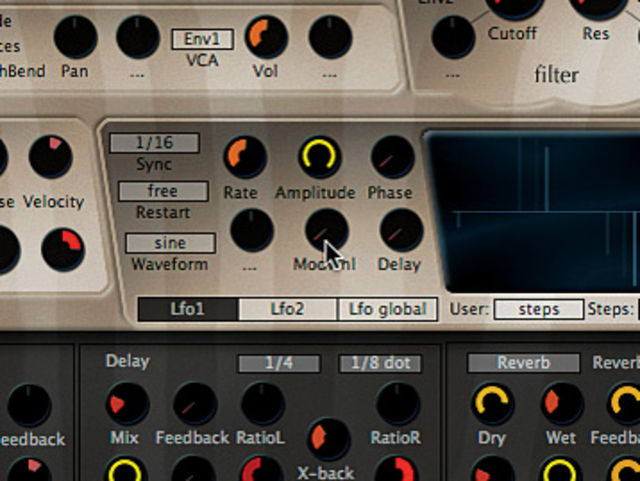The height and width of the screenshot is (481, 640).
Task: Click the Pan knob
Action: click(x=76, y=38)
